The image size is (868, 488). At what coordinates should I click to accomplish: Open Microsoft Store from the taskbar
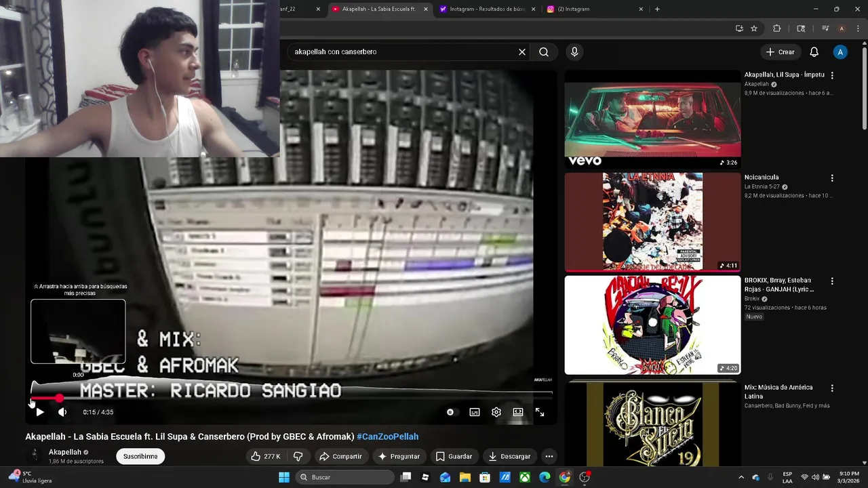click(x=485, y=477)
